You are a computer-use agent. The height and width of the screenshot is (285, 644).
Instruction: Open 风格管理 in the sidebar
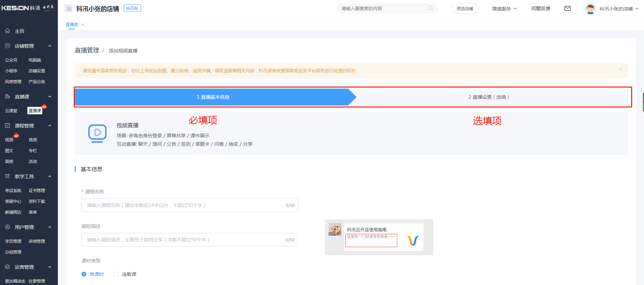click(13, 81)
